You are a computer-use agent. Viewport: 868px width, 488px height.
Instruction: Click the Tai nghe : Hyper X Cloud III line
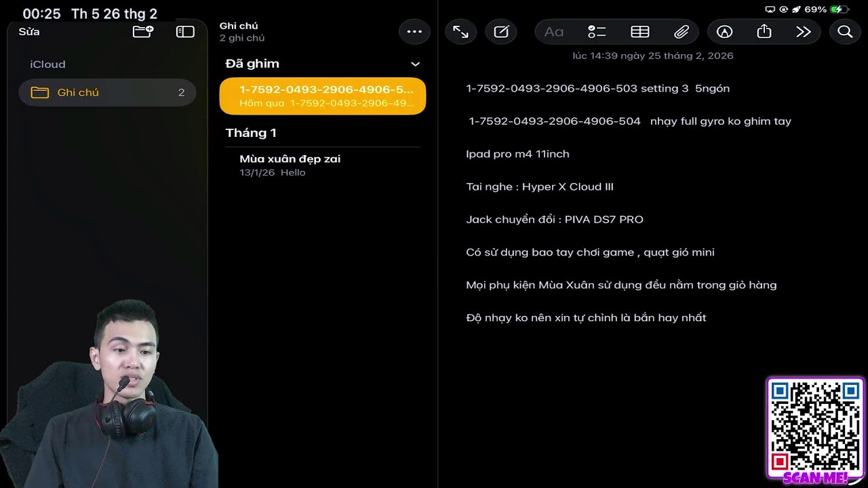[x=540, y=186]
